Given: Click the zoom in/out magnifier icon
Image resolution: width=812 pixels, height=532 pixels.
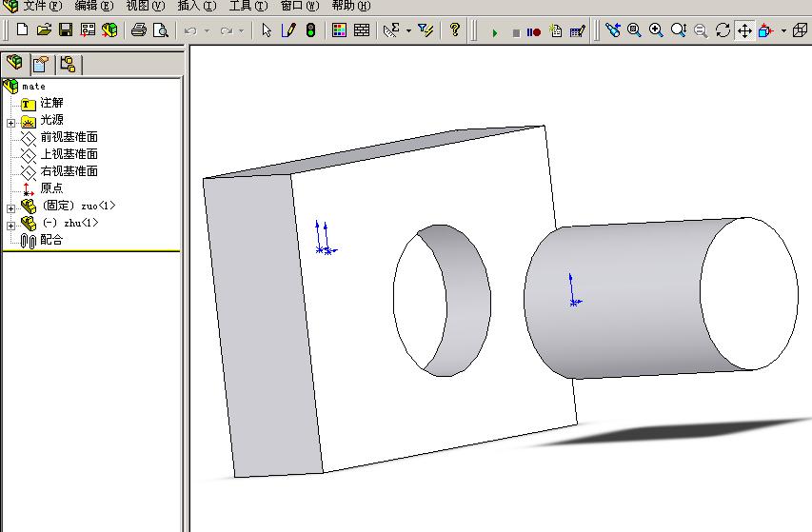Looking at the screenshot, I should 679,30.
